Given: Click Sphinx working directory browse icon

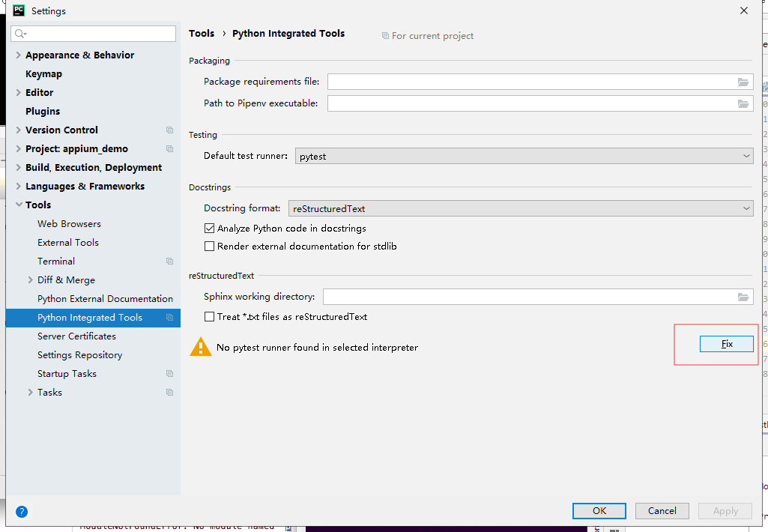Looking at the screenshot, I should 743,297.
